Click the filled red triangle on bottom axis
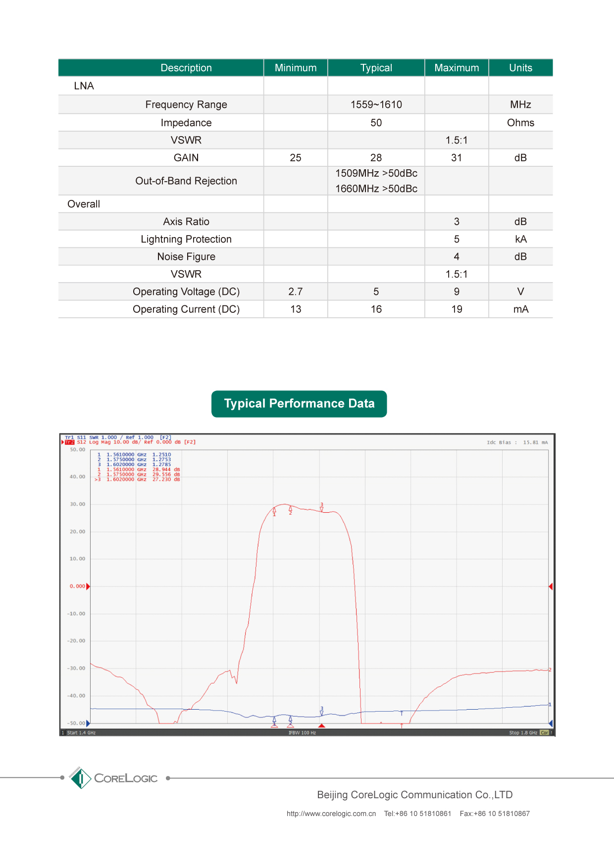Screen dimensions: 614x868 click(322, 725)
